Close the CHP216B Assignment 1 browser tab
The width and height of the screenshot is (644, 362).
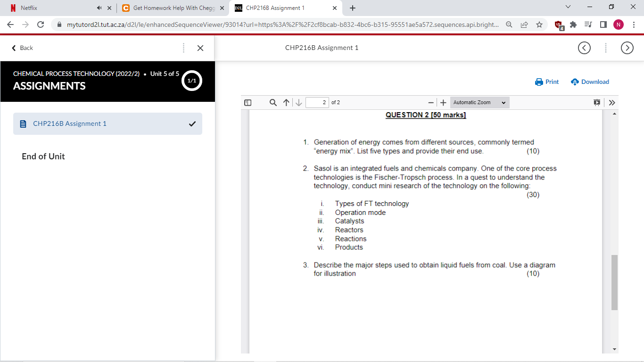point(335,8)
